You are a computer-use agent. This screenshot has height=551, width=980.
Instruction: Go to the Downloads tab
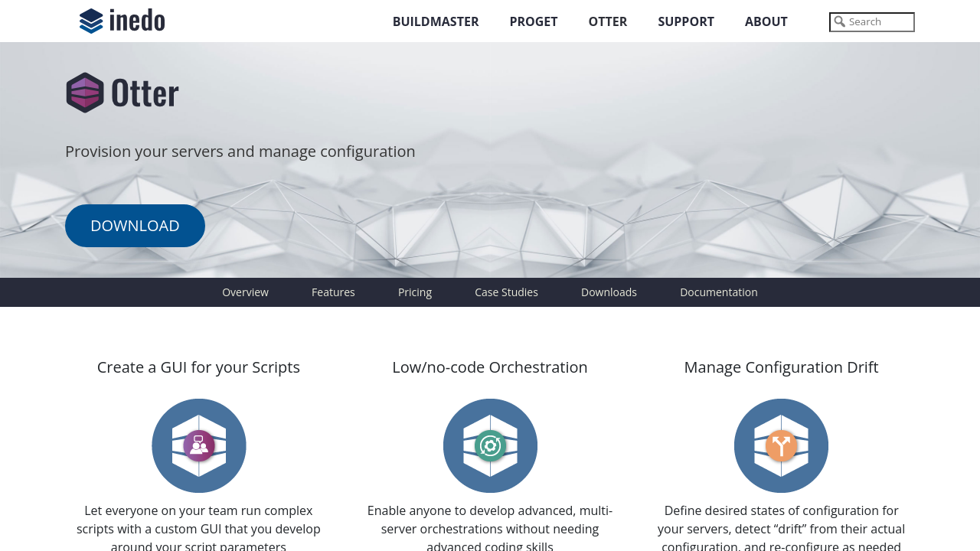click(609, 292)
